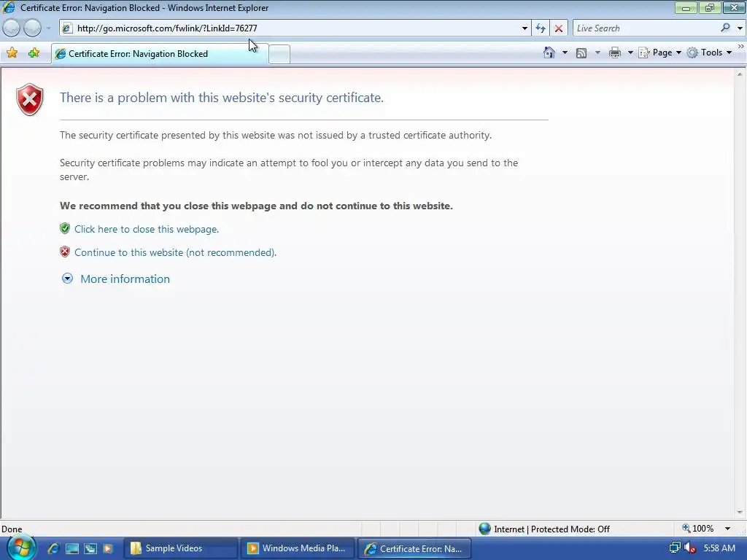The height and width of the screenshot is (560, 747).
Task: Click the Home page icon
Action: pyautogui.click(x=549, y=52)
